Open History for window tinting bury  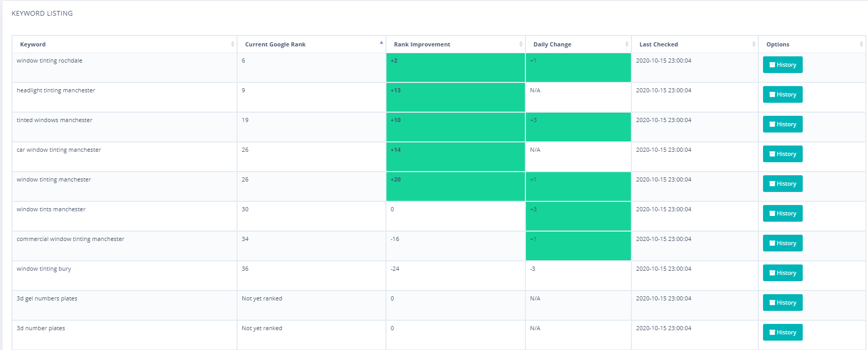coord(782,273)
